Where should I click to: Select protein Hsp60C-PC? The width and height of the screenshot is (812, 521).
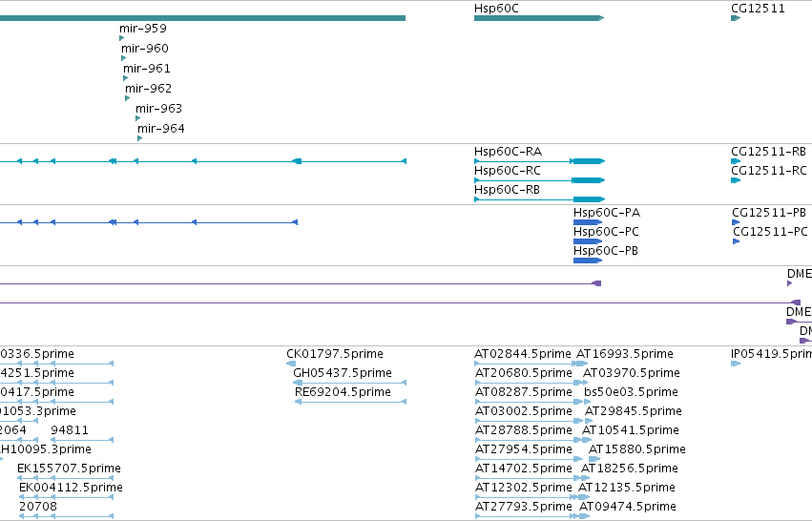point(607,232)
